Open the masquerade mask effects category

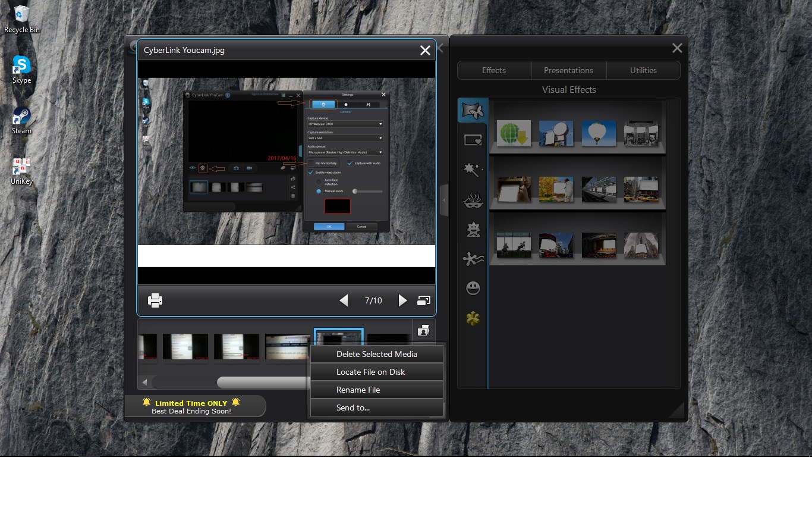click(473, 201)
